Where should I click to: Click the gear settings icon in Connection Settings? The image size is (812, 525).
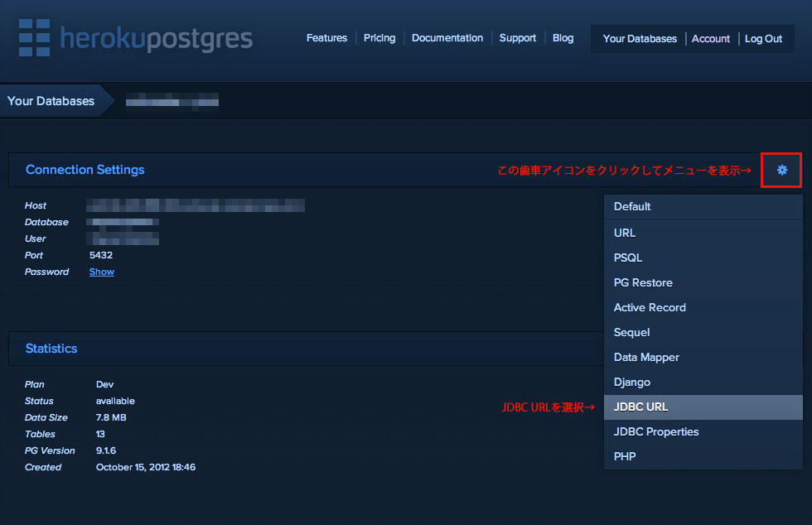(781, 170)
